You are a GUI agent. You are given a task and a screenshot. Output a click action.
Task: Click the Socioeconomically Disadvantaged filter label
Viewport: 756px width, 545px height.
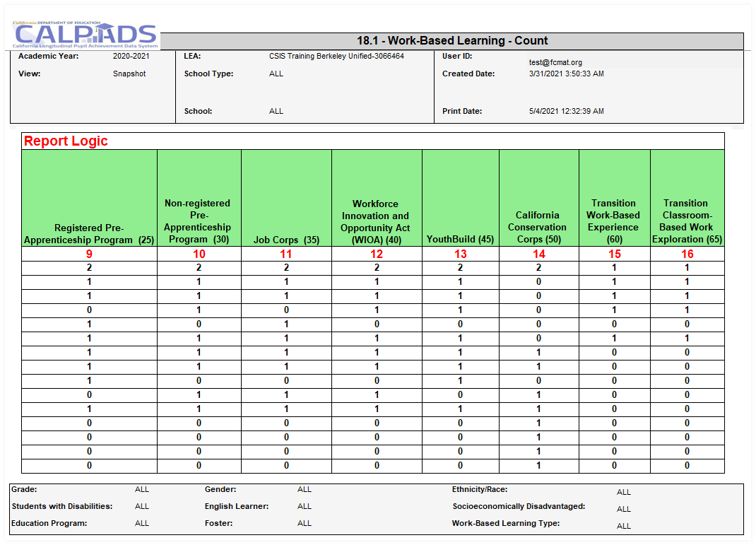click(519, 507)
